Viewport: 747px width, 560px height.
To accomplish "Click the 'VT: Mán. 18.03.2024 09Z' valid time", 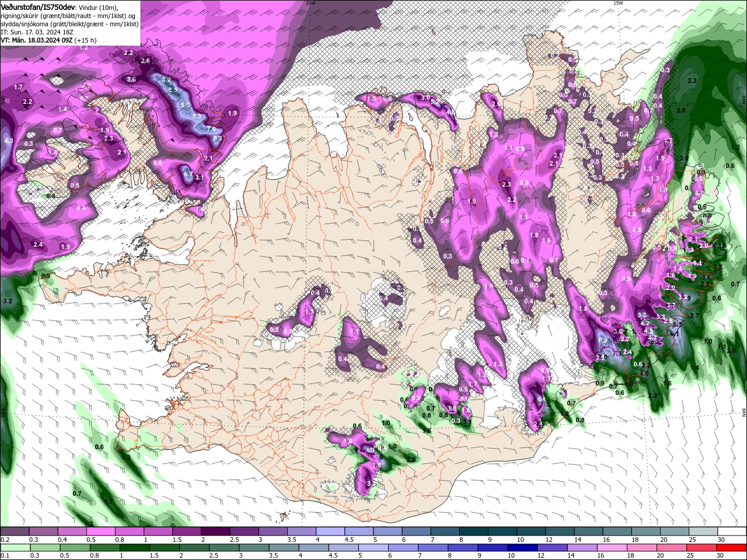I will (x=36, y=40).
